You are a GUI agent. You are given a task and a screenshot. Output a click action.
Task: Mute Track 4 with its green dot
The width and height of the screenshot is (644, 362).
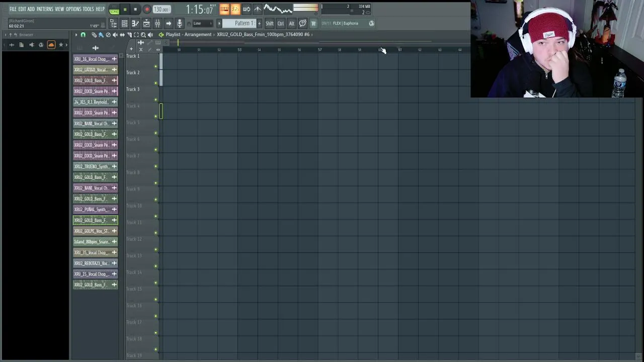coord(155,116)
